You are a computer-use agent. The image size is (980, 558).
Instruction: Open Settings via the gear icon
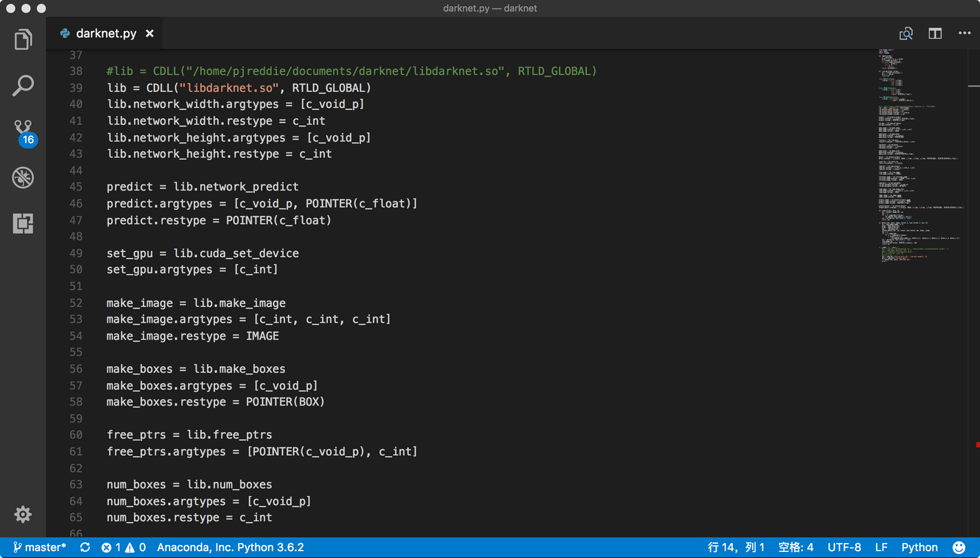click(22, 514)
